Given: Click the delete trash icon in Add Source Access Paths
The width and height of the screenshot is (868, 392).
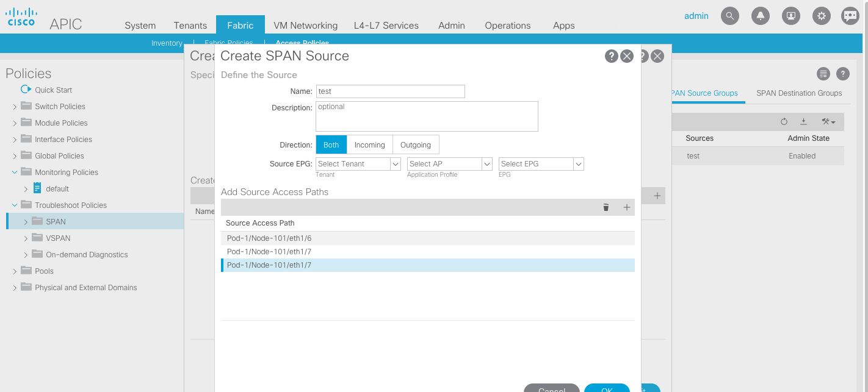Looking at the screenshot, I should click(x=606, y=207).
